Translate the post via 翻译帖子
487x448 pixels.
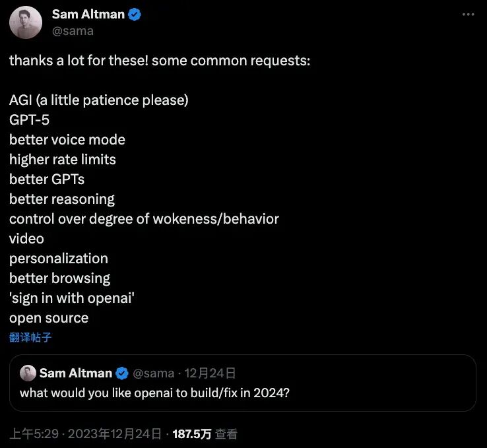30,338
